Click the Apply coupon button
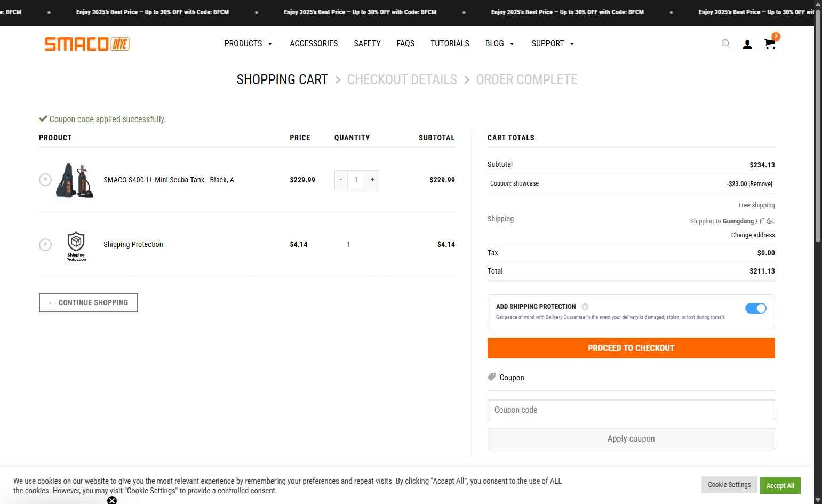The width and height of the screenshot is (822, 504). [631, 438]
